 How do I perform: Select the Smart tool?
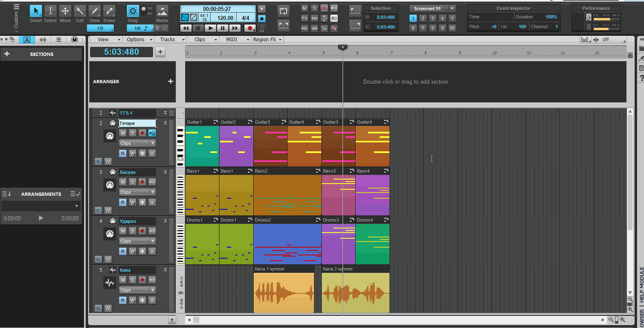point(35,11)
